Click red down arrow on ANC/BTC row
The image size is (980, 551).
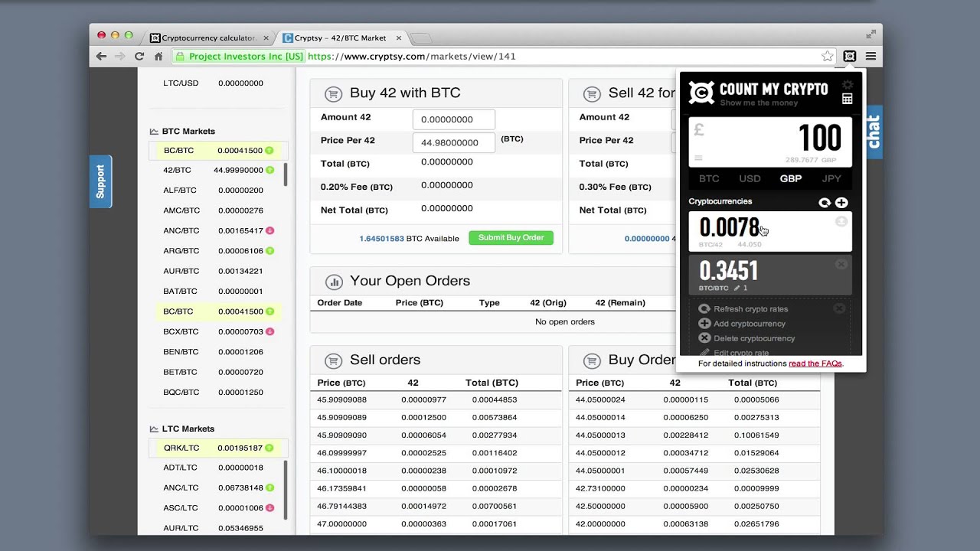click(269, 231)
